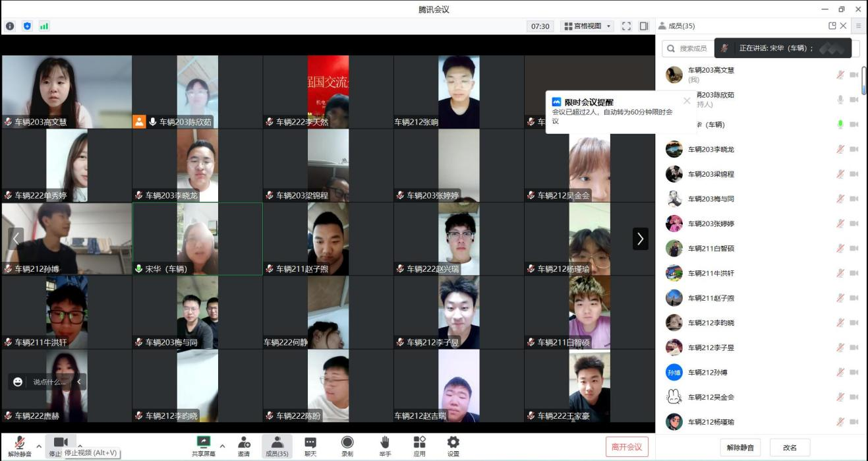868x461 pixels.
Task: Expand microphone options arrow beside 解除静音
Action: 39,446
